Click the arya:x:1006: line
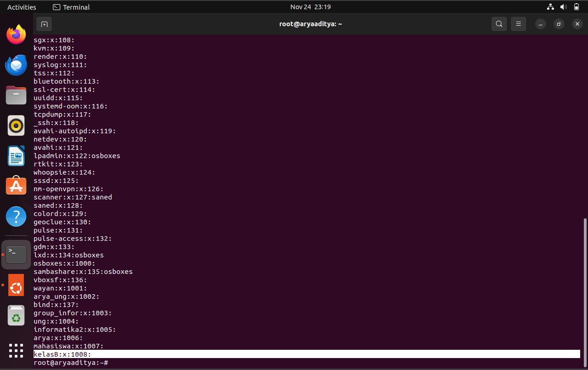588x370 pixels. pyautogui.click(x=58, y=338)
